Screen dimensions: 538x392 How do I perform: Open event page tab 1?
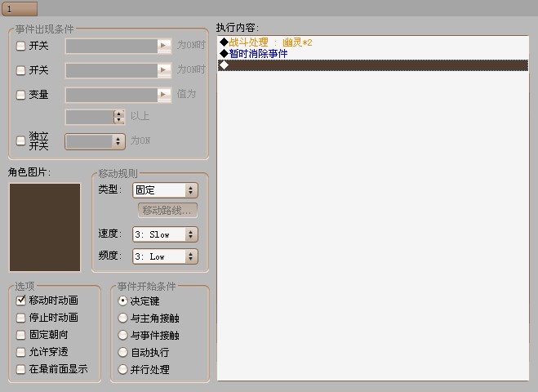(x=20, y=9)
